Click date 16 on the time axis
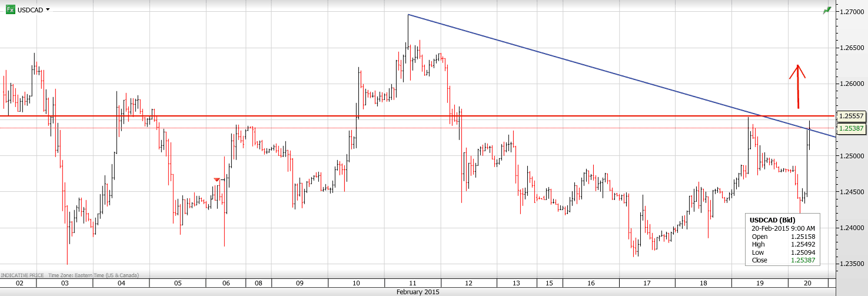Image resolution: width=868 pixels, height=296 pixels. point(590,283)
